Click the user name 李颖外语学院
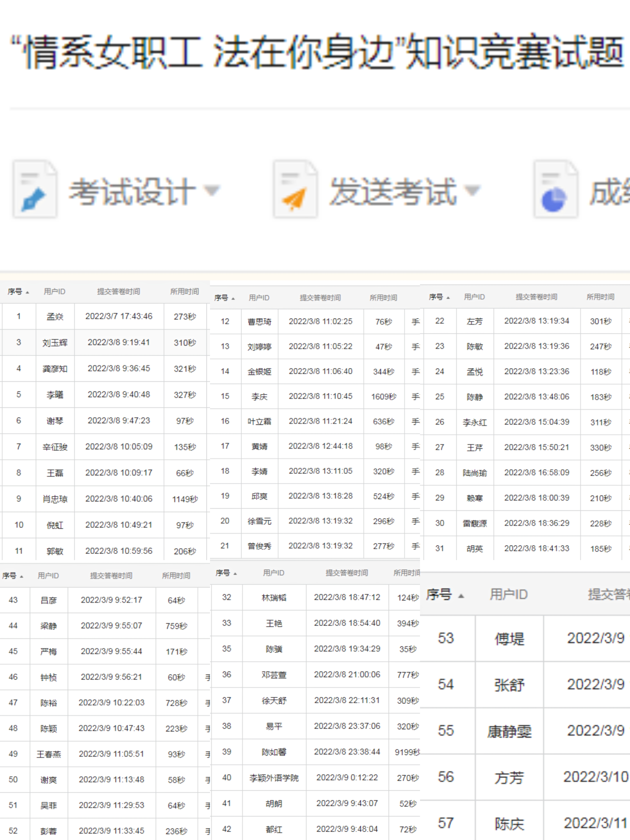 pos(274,778)
